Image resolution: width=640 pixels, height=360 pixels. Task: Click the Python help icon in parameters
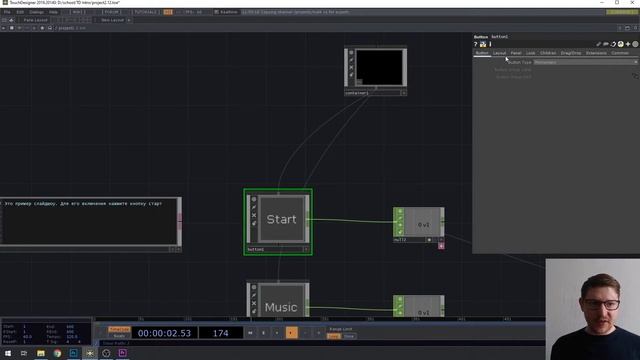[x=483, y=44]
